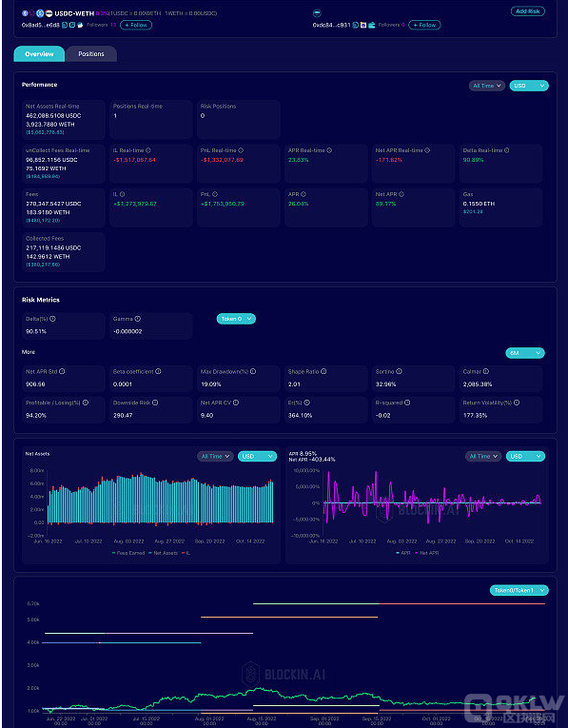Viewport: 568px width, 728px height.
Task: Switch to the Overview tab
Action: pos(39,54)
